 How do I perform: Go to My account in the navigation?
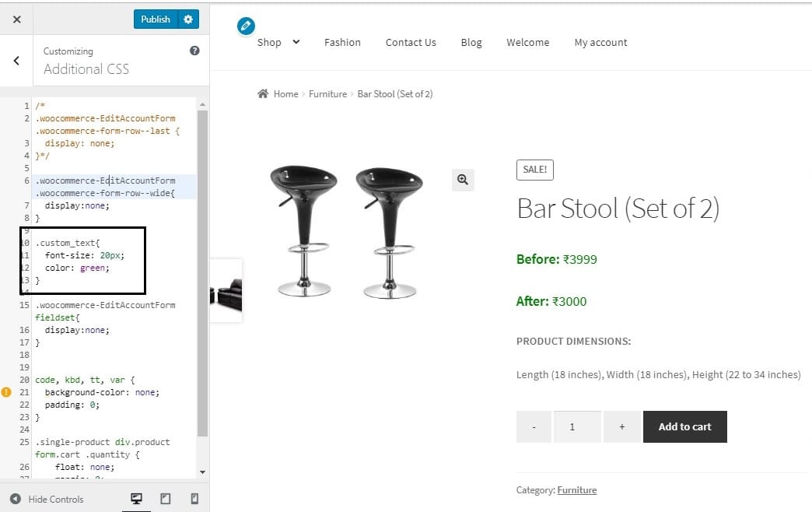point(600,42)
